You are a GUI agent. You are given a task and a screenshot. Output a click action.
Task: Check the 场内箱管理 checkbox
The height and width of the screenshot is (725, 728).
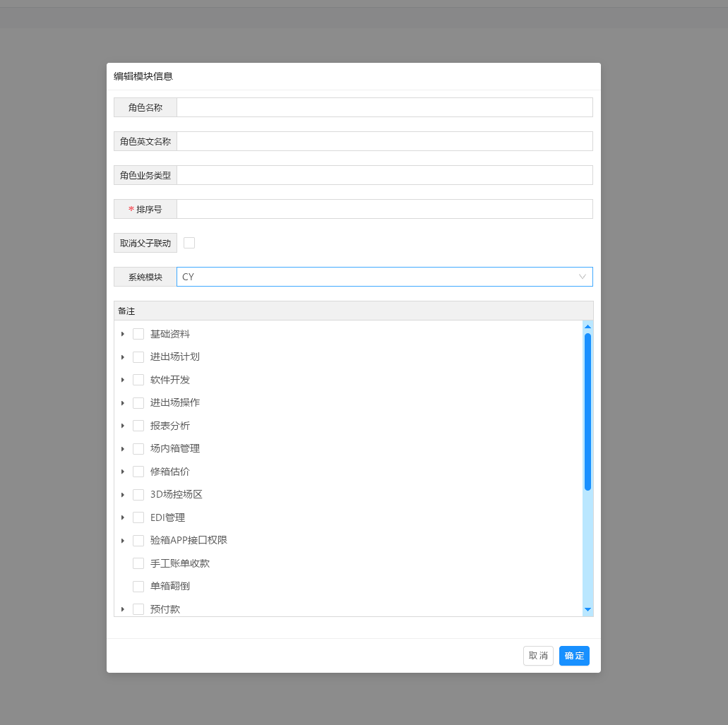point(138,448)
